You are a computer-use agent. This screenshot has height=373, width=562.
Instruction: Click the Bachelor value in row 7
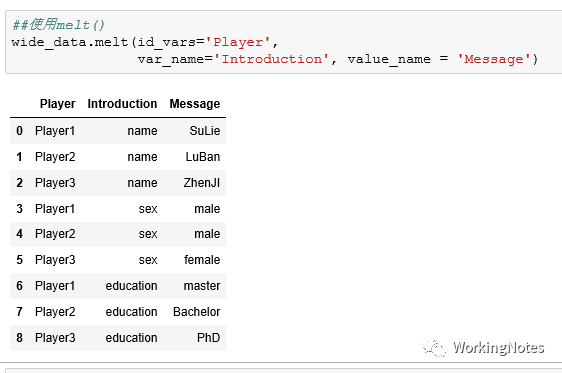[196, 312]
